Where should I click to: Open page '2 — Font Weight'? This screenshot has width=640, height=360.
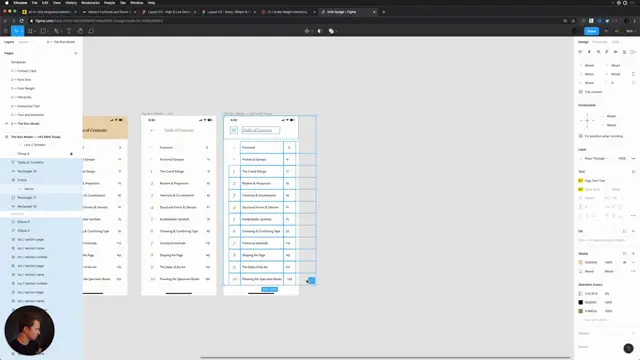point(23,89)
